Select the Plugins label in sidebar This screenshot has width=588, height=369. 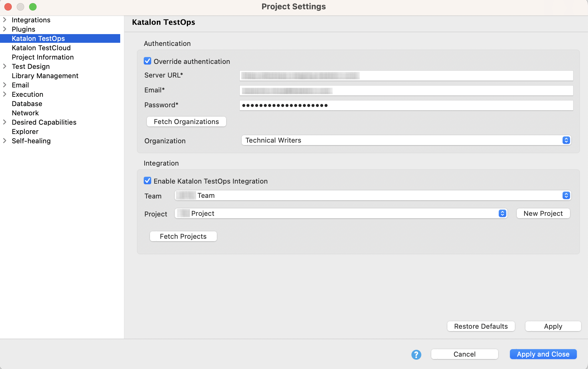24,29
